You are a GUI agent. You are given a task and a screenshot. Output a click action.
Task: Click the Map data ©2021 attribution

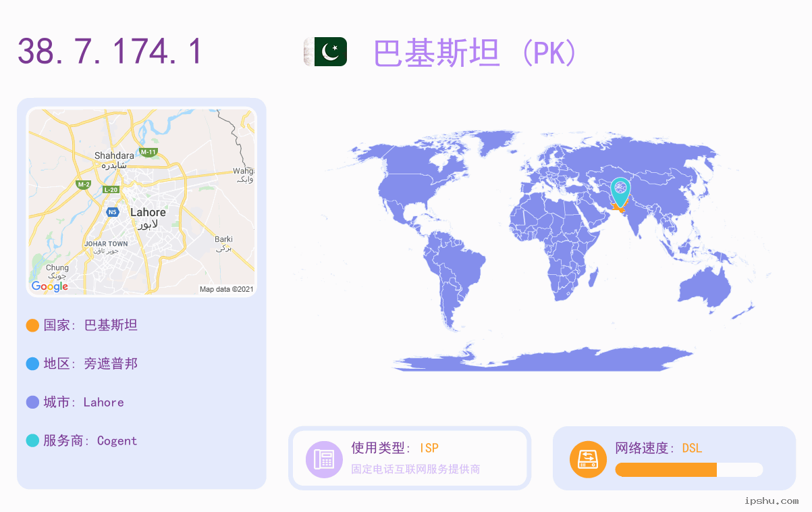coord(226,289)
